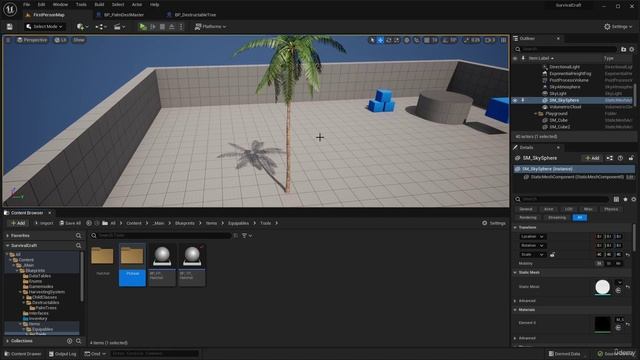This screenshot has width=640, height=360.
Task: Open viewport options hamburger menu
Action: [8, 40]
